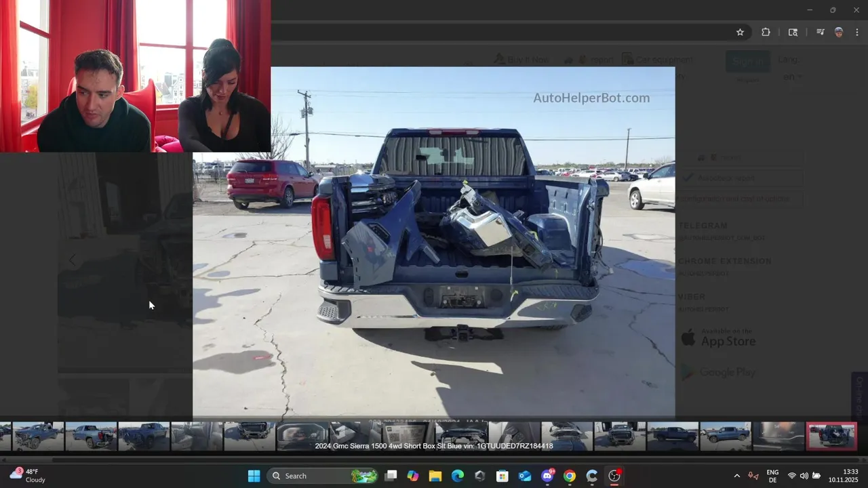Open the blue C app on taskbar
The height and width of the screenshot is (488, 868).
[x=592, y=476]
